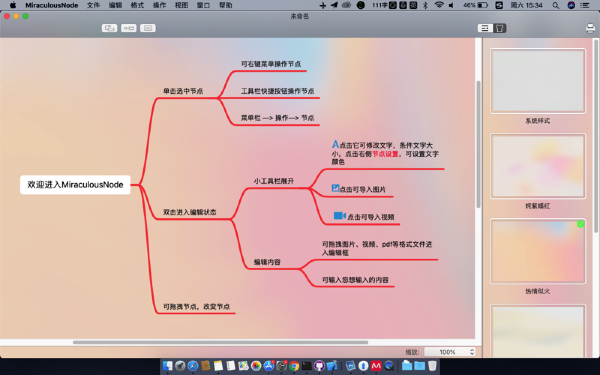
Task: Open the Trash in the Dock
Action: coord(432,366)
